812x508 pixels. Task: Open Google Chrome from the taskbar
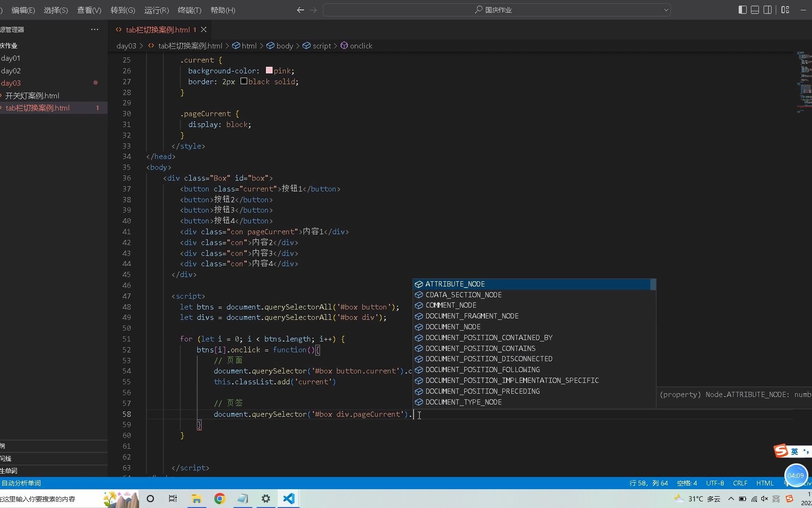tap(219, 499)
